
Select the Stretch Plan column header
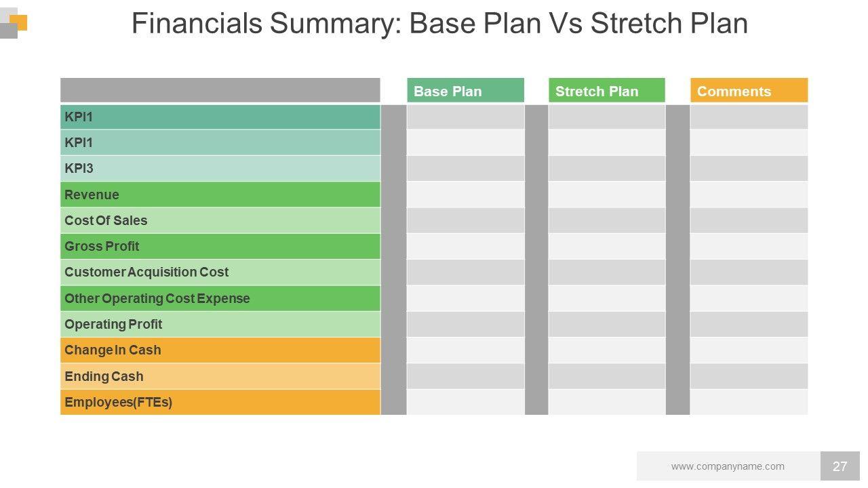coord(606,91)
